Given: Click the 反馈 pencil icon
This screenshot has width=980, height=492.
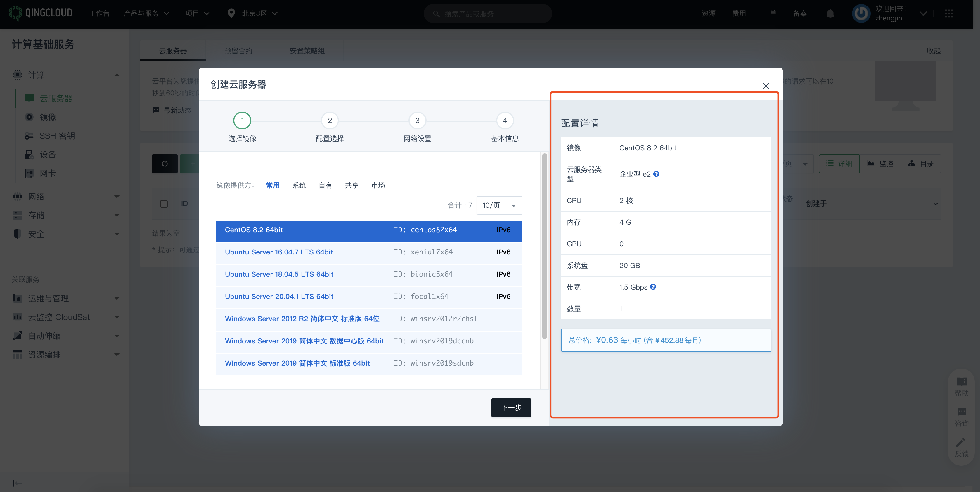Looking at the screenshot, I should (961, 443).
